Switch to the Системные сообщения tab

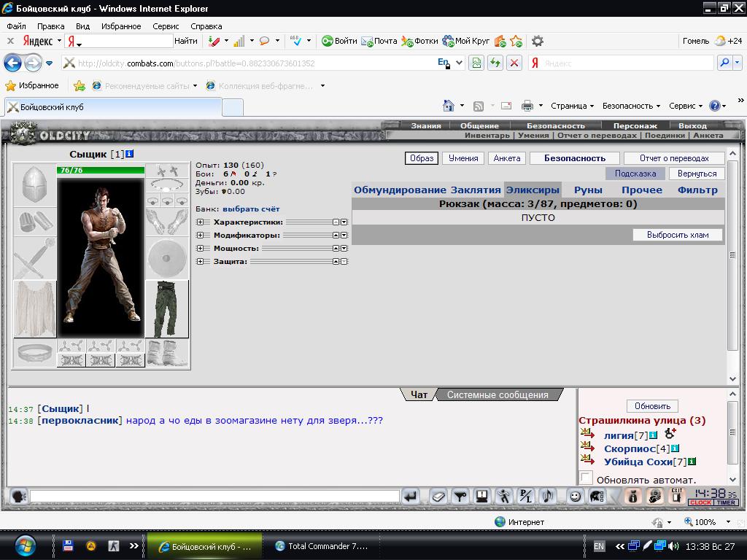tap(498, 394)
